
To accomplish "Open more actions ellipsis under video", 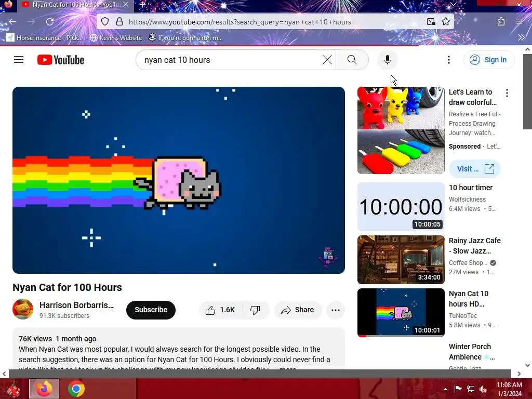I will [x=335, y=310].
